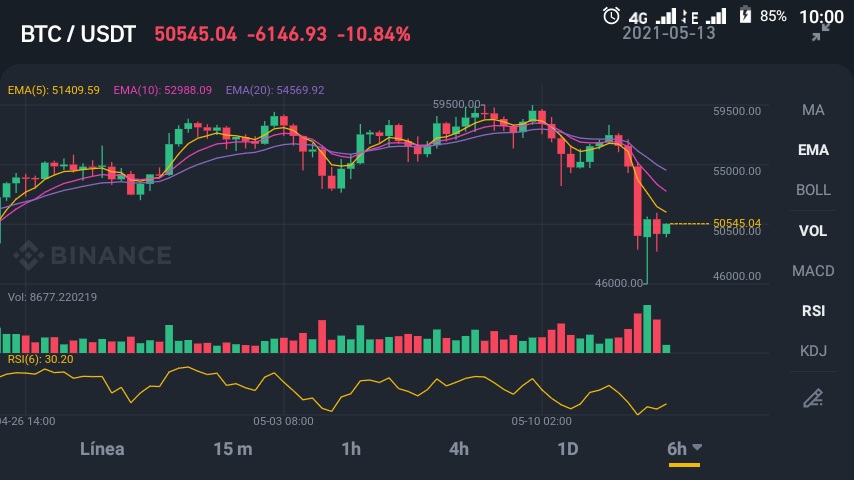Viewport: 854px width, 480px height.
Task: Select the 15 m timeframe
Action: [233, 449]
